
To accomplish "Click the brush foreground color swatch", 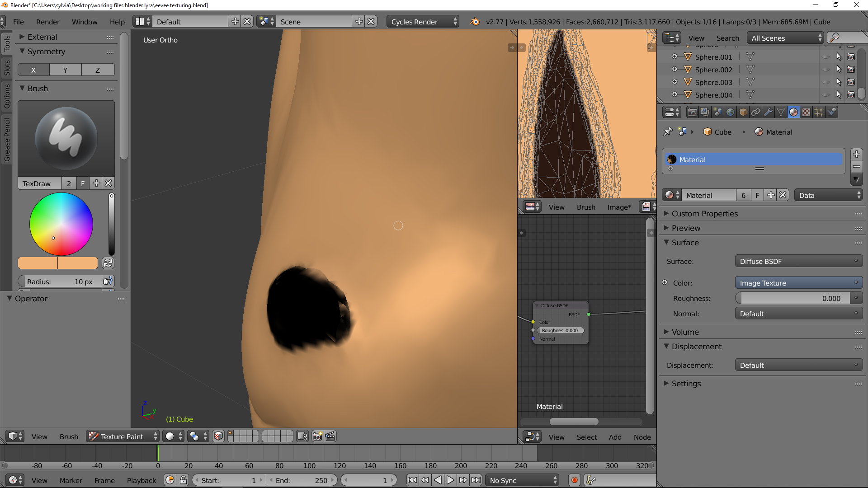I will 38,263.
